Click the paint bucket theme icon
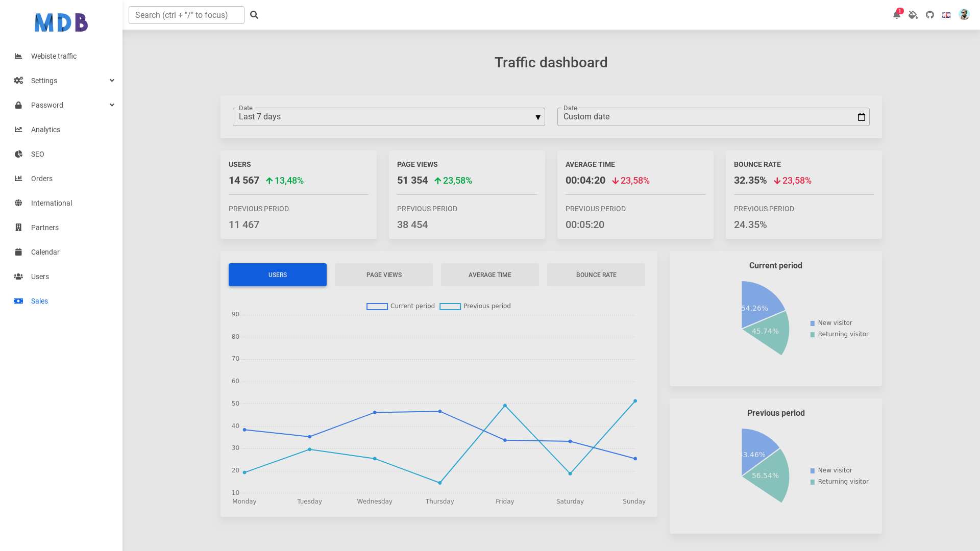 (x=913, y=15)
